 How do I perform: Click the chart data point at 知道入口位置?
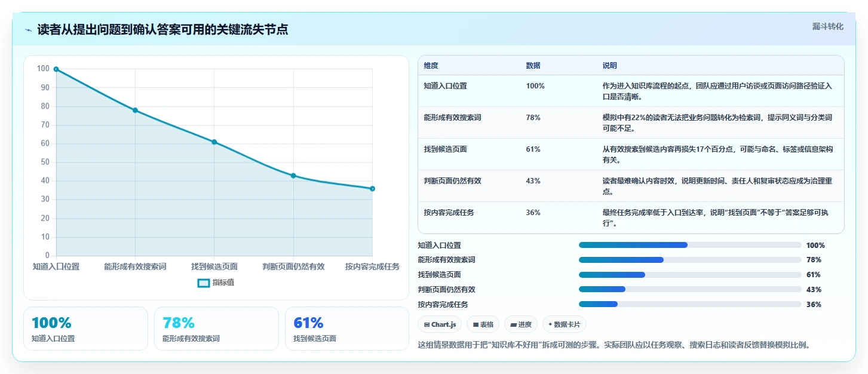point(56,69)
